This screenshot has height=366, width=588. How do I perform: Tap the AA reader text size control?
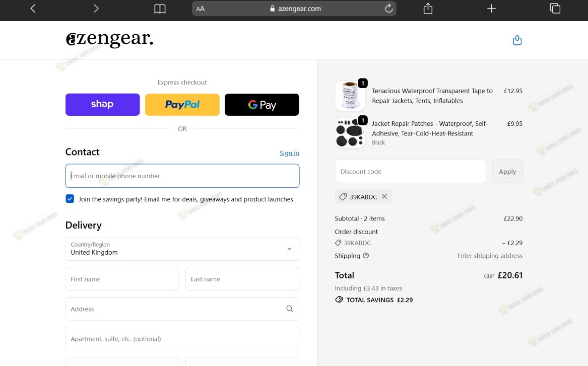pos(201,9)
